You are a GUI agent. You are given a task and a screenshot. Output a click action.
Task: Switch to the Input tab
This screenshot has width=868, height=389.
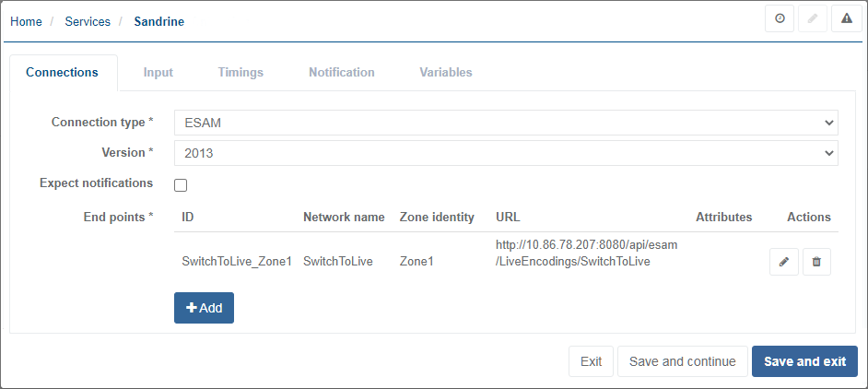(158, 72)
